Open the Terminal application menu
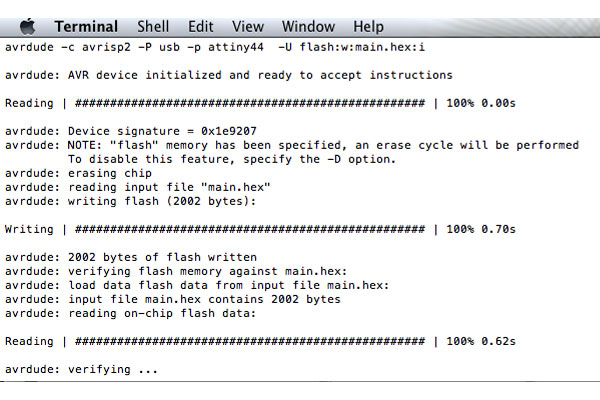This screenshot has height=400, width=600. click(x=86, y=27)
